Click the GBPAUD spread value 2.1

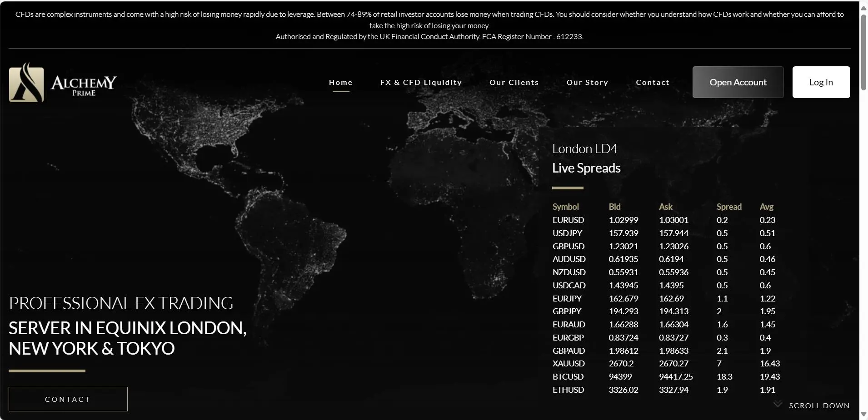pos(722,351)
